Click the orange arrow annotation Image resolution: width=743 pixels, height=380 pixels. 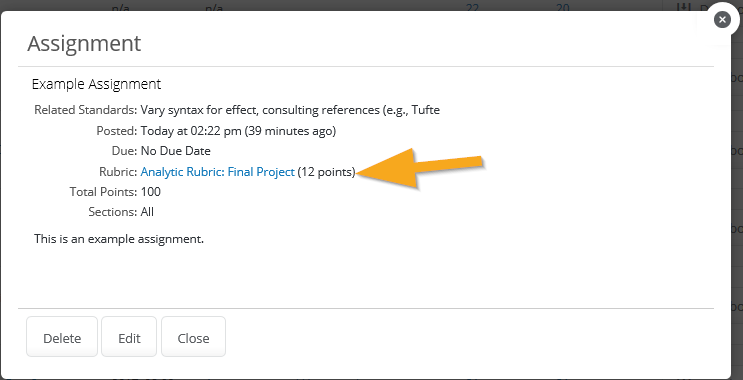pos(419,168)
